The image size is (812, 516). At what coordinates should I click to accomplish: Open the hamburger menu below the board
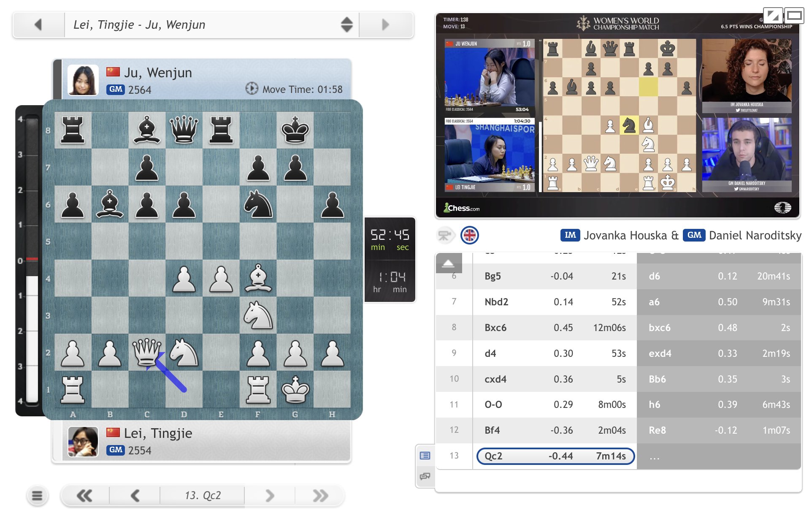tap(37, 495)
